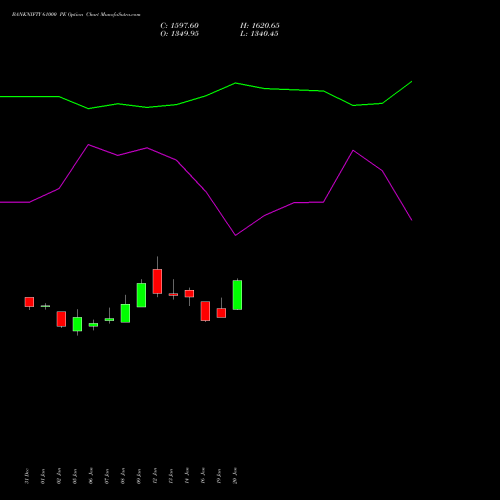Click the 19 Jan date axis label
Image resolution: width=500 pixels, height=500 pixels.
tap(219, 476)
